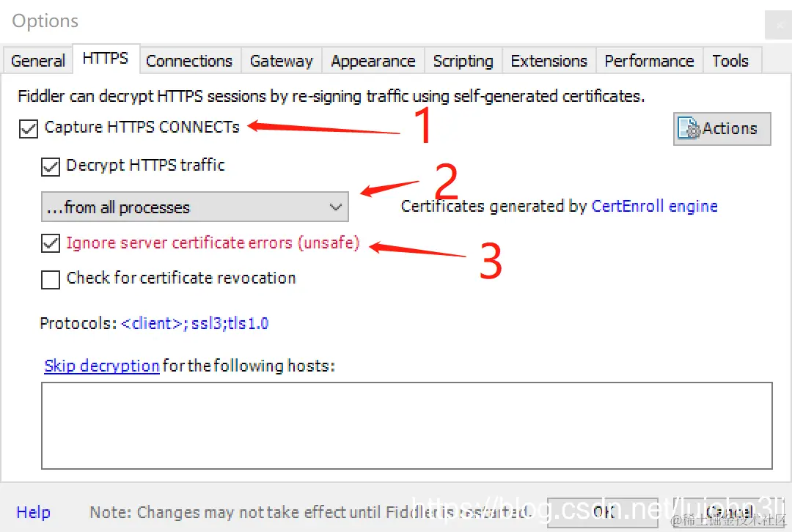Dismiss the dialog with Cancel
792x532 pixels.
729,512
